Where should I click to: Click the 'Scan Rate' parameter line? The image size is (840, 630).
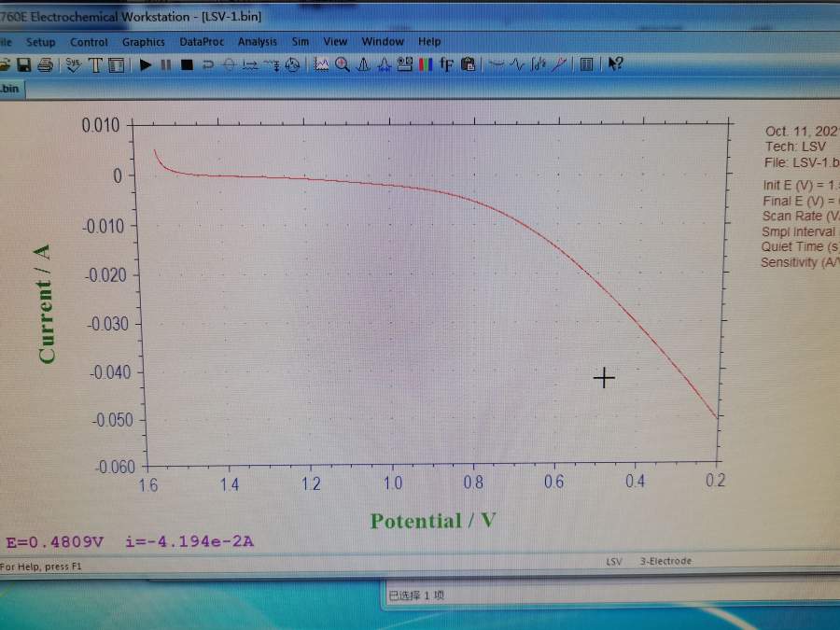[801, 217]
